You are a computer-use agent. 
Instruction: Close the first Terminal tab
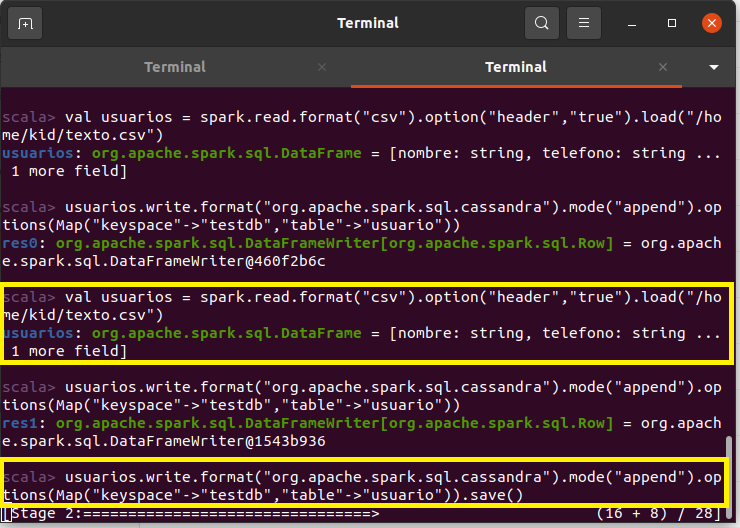coord(322,67)
